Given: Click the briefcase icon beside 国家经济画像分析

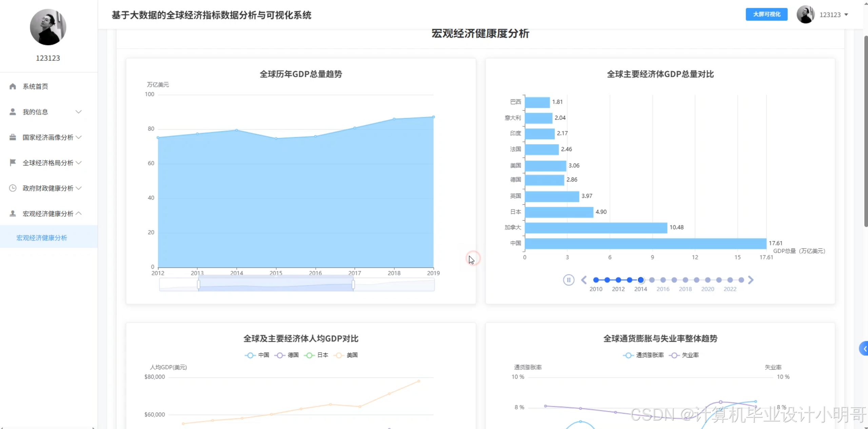Looking at the screenshot, I should coord(13,137).
